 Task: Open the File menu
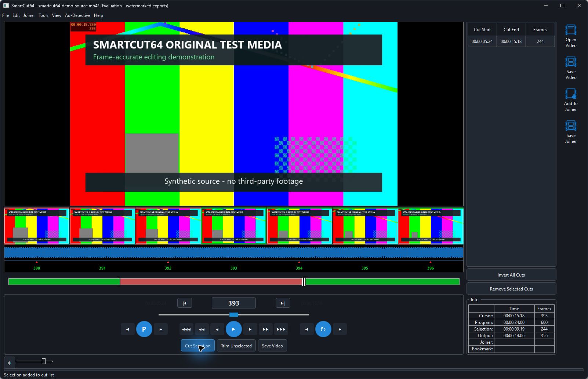coord(6,15)
